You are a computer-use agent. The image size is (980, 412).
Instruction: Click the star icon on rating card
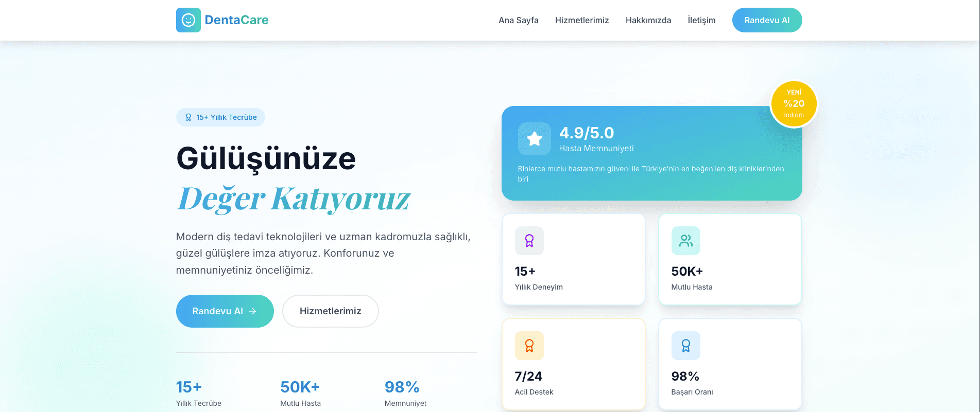coord(535,139)
